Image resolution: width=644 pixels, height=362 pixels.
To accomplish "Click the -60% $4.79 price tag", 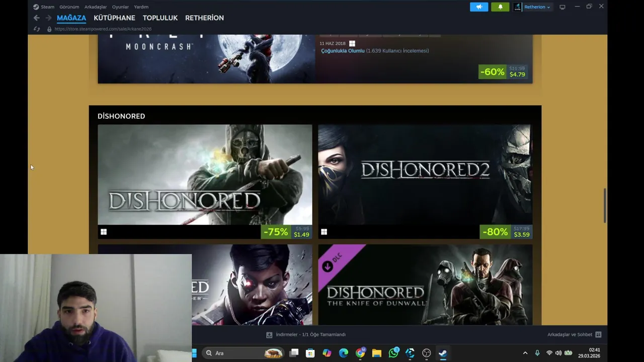I will coord(503,72).
